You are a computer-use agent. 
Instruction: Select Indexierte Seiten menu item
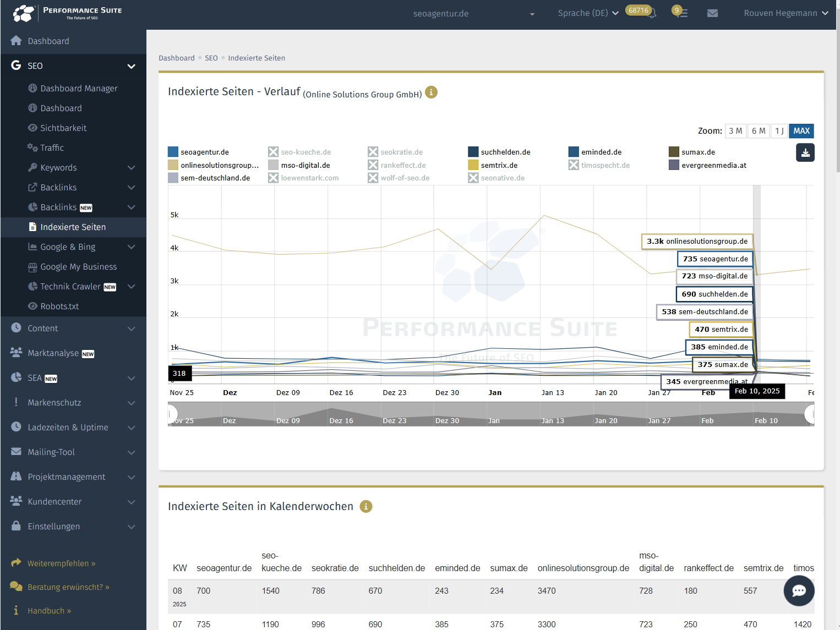tap(73, 227)
